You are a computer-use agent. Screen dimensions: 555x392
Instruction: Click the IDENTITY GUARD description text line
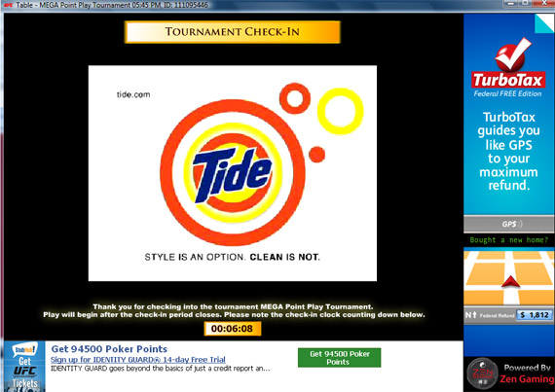tap(160, 369)
